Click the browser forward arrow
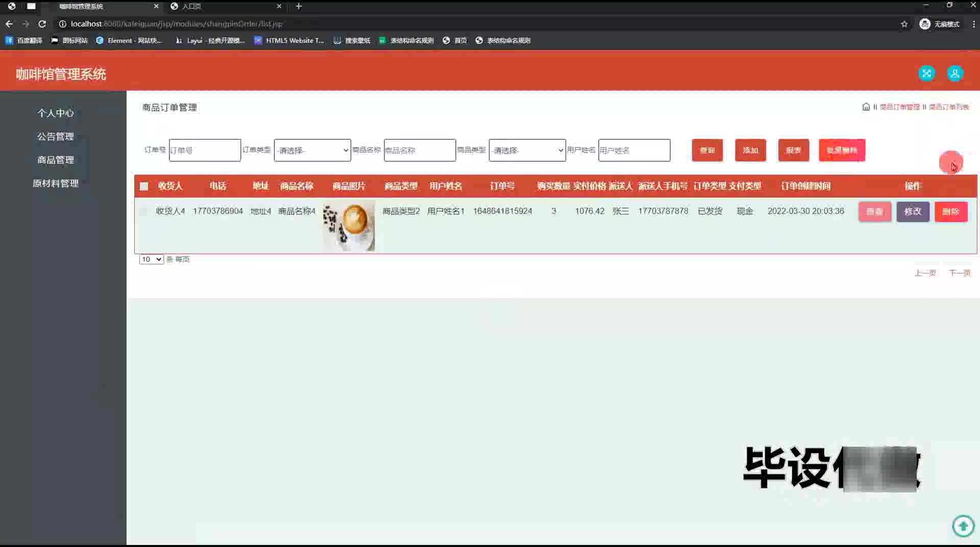 click(26, 24)
